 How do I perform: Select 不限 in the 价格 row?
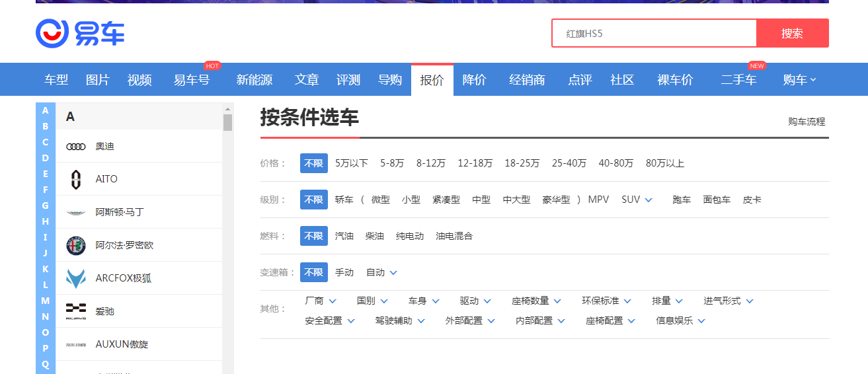click(314, 163)
